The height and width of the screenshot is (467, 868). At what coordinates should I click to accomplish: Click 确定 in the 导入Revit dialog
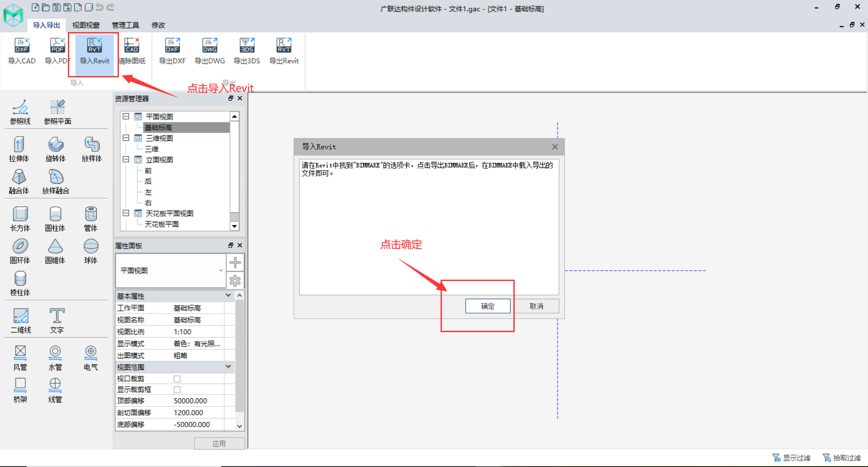488,306
